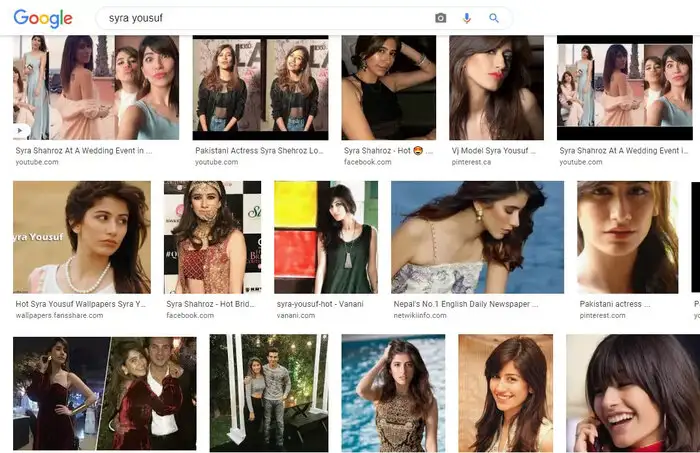Open 'Vj Model Syra Yousuf' result title
The width and height of the screenshot is (700, 453).
point(492,151)
